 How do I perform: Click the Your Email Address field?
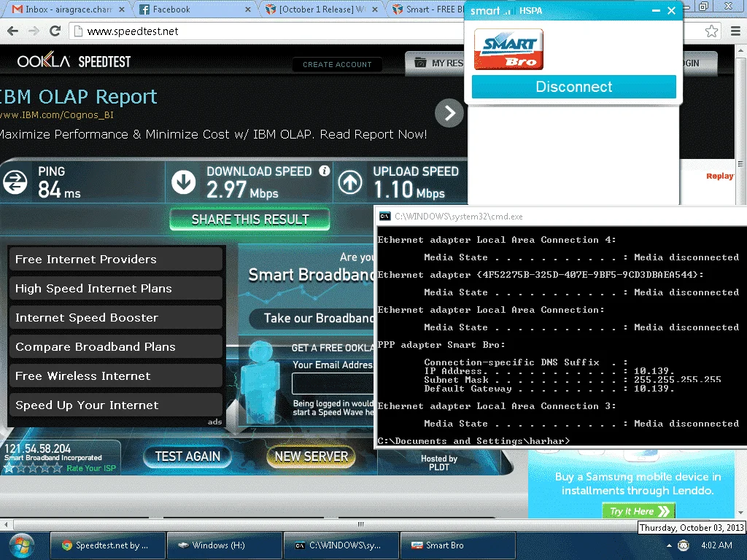tap(333, 384)
